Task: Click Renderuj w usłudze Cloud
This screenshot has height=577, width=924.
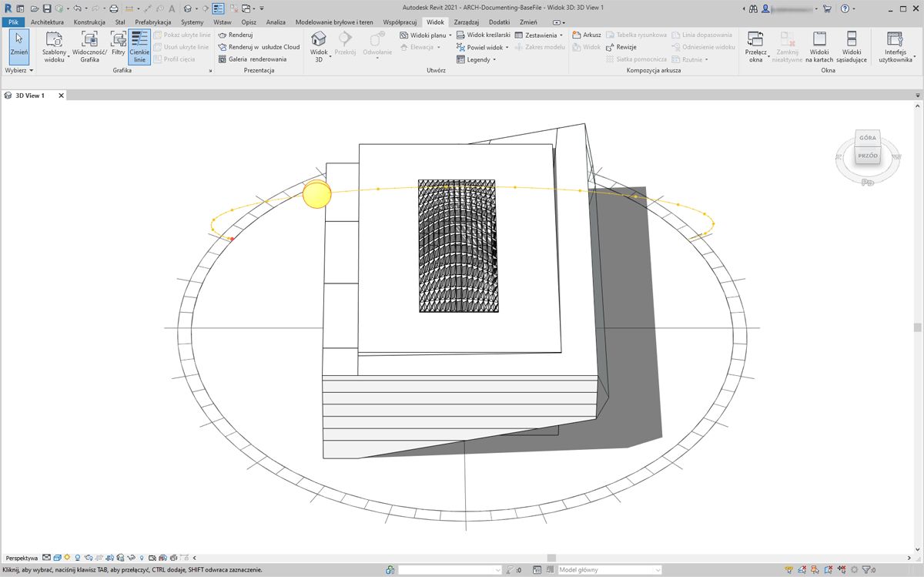Action: pyautogui.click(x=259, y=47)
